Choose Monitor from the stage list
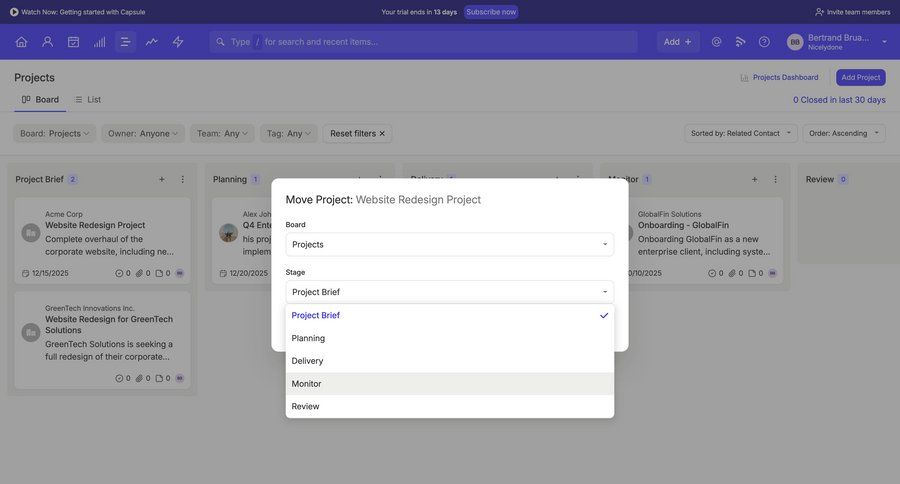The image size is (900, 484). (449, 384)
